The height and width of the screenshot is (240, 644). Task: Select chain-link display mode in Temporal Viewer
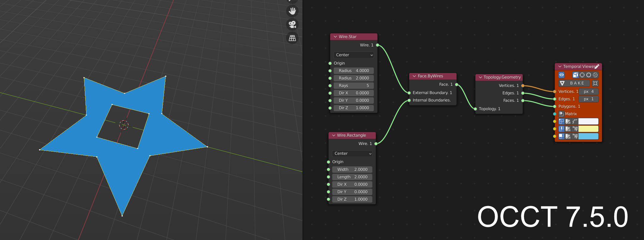point(595,75)
